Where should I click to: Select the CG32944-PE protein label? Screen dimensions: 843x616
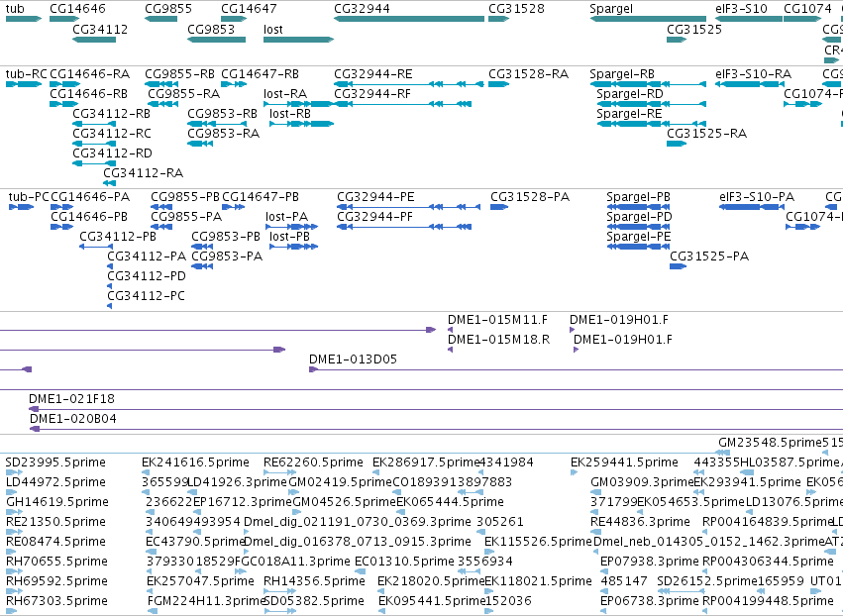[375, 197]
